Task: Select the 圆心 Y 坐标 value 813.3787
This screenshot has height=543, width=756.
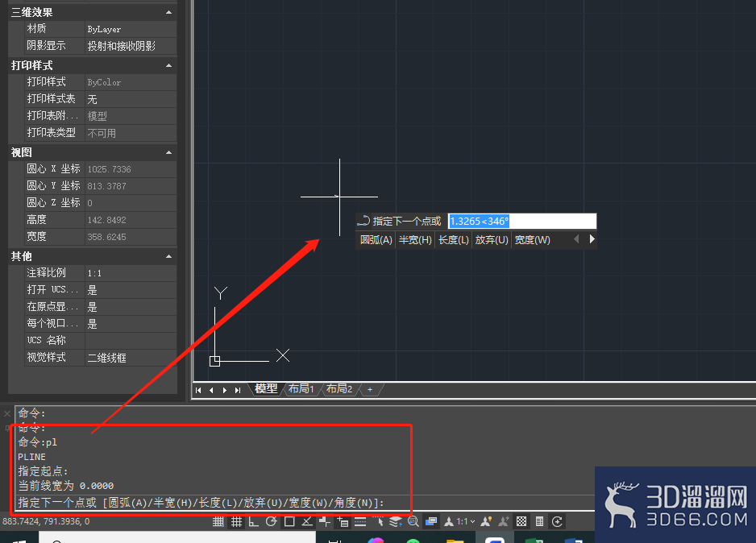Action: coord(131,186)
